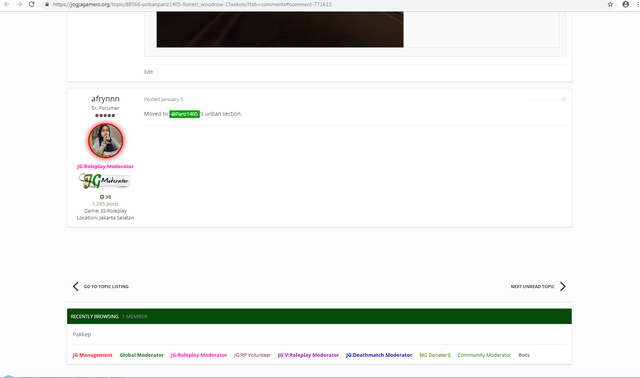Open the dark embedded image in the previous post

point(280,29)
